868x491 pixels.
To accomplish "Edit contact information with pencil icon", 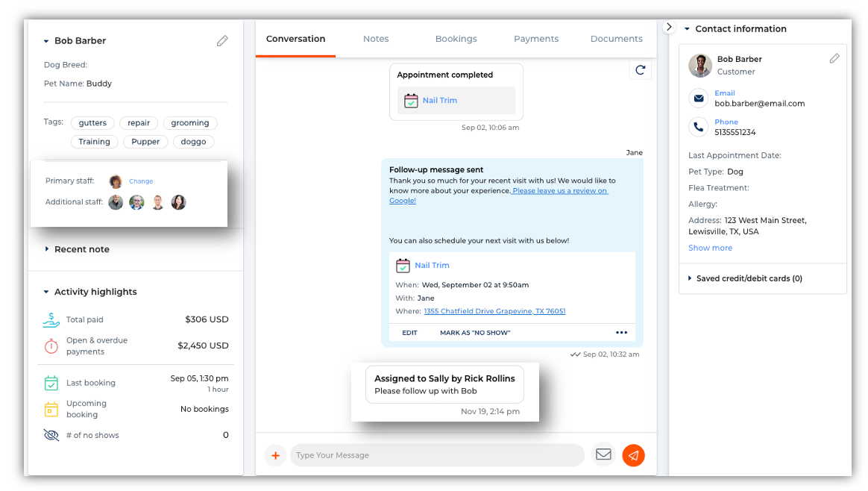I will coord(834,58).
